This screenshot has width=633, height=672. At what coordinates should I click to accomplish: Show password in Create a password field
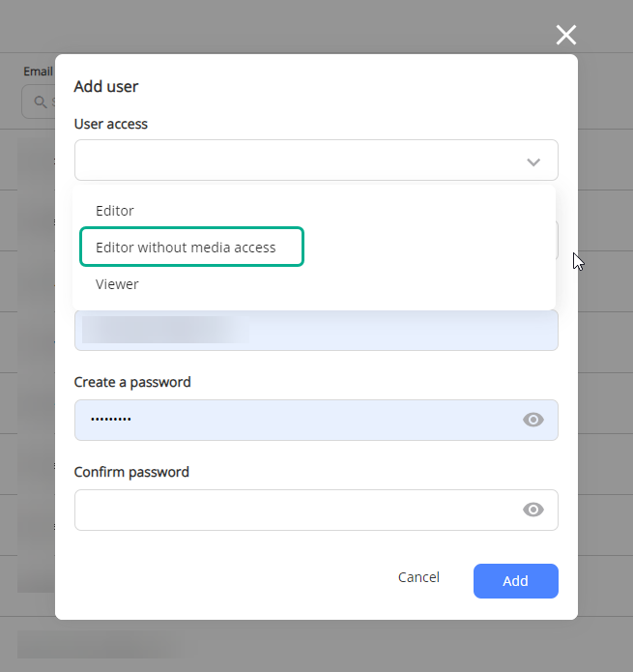533,420
